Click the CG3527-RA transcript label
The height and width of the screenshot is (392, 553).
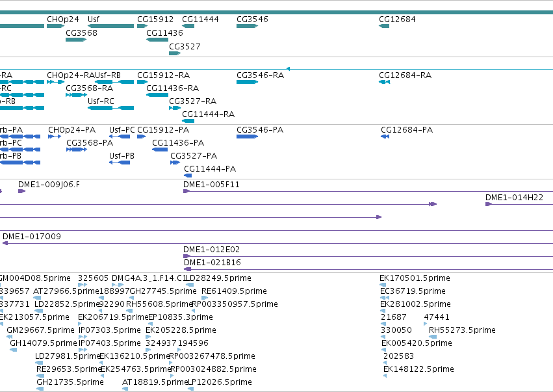click(x=192, y=101)
